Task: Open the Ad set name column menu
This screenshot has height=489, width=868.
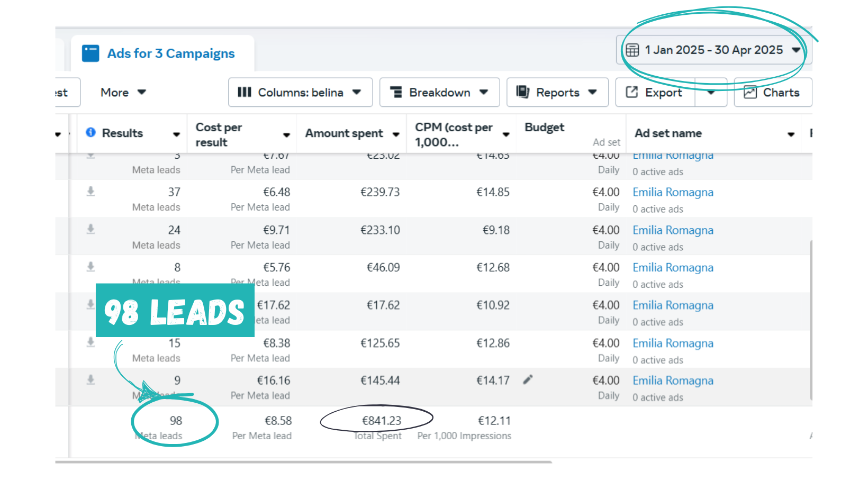Action: coord(791,134)
